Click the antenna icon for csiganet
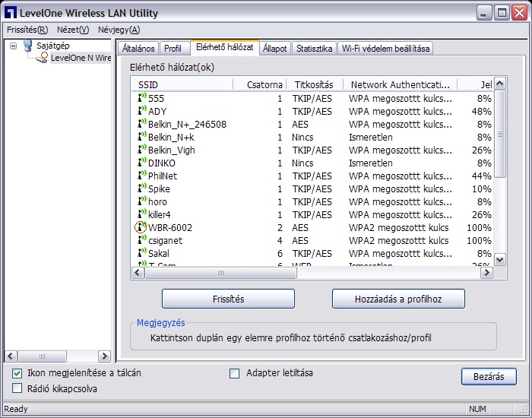The image size is (532, 418). (142, 239)
